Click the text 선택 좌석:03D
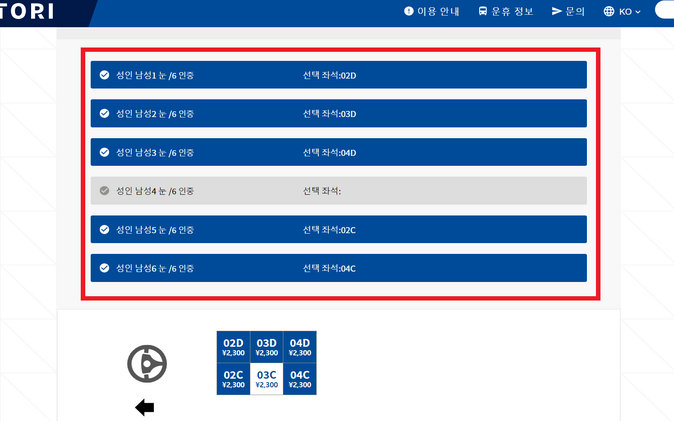 [329, 114]
